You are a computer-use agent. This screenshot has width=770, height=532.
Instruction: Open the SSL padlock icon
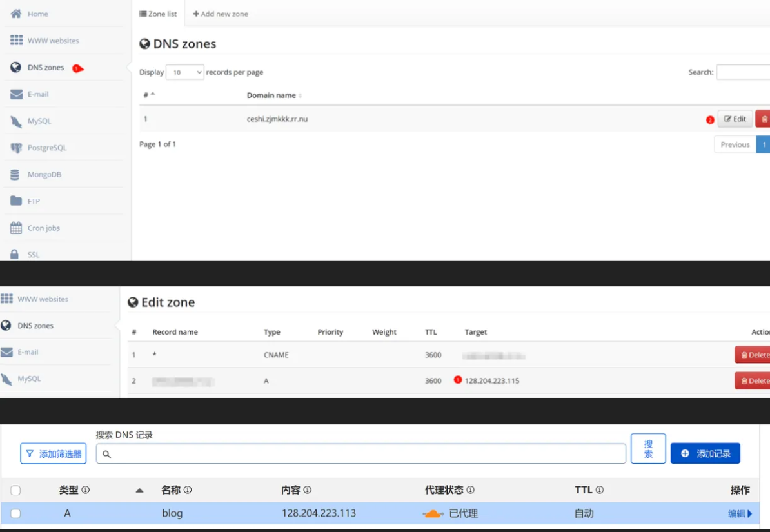pyautogui.click(x=15, y=254)
